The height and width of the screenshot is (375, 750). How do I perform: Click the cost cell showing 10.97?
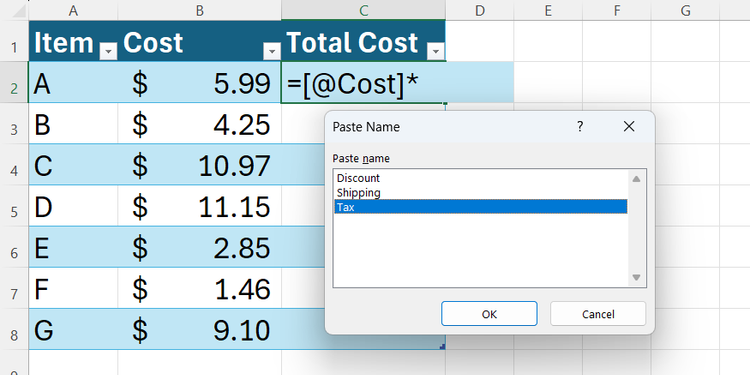pyautogui.click(x=200, y=165)
